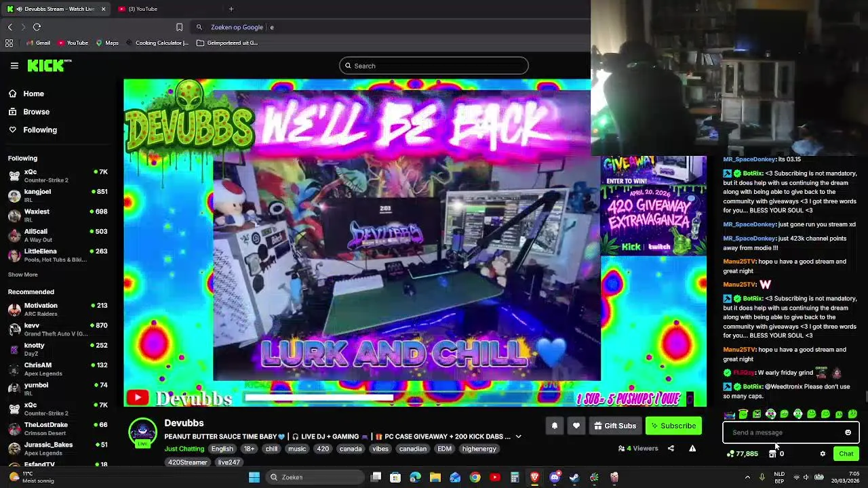Toggle channel notifications bell
Screen dimensions: 868x488
coord(554,426)
